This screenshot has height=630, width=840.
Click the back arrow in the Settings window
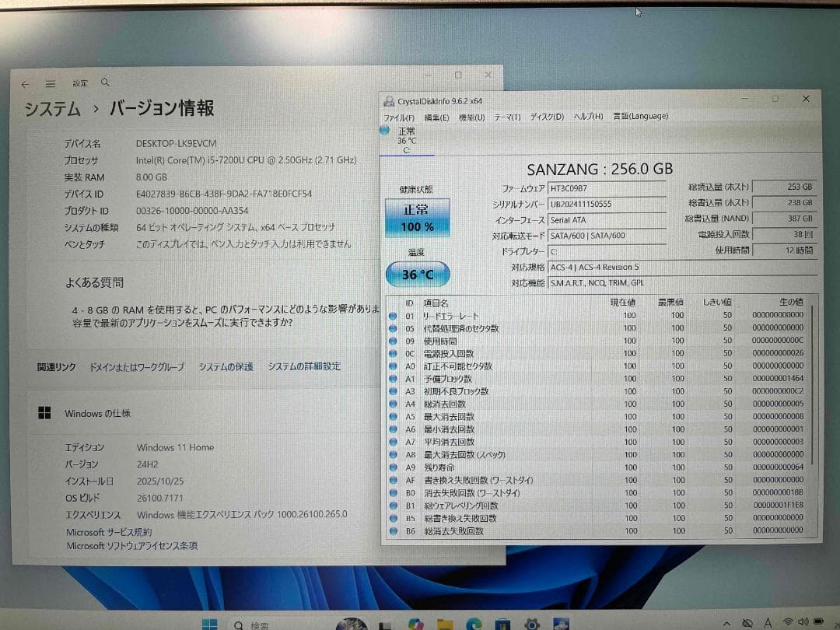coord(26,82)
